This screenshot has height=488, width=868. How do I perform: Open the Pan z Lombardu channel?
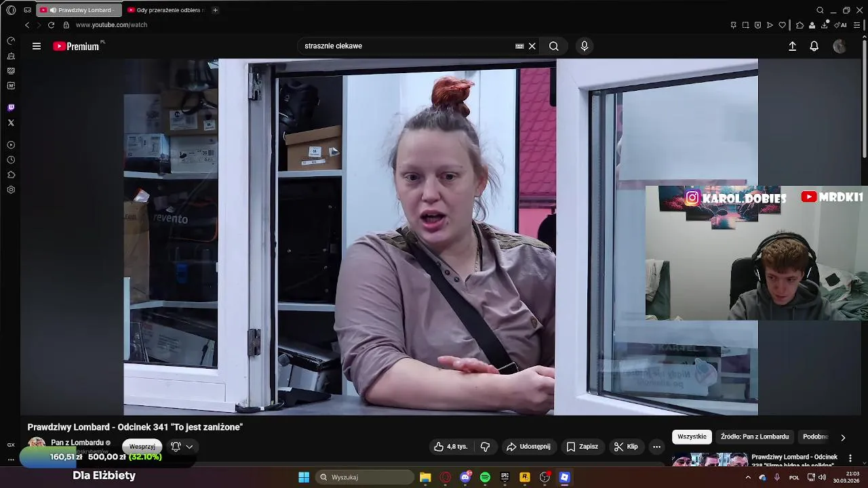pyautogui.click(x=77, y=443)
